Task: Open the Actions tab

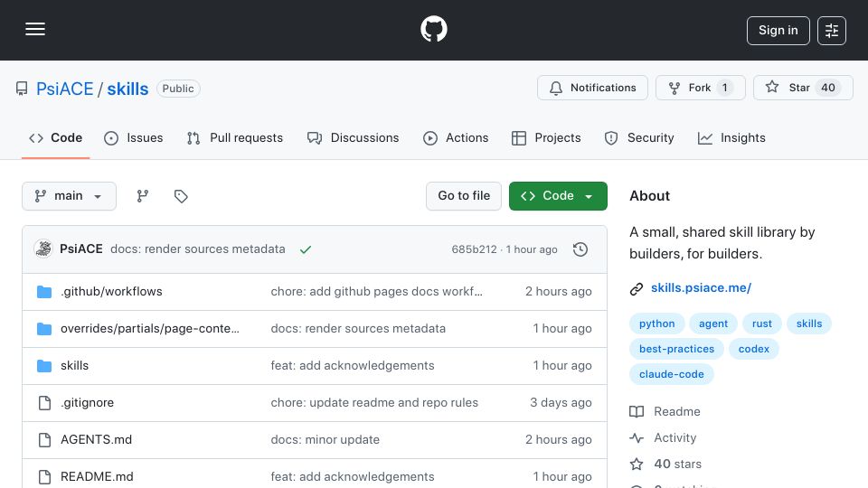Action: 456,137
